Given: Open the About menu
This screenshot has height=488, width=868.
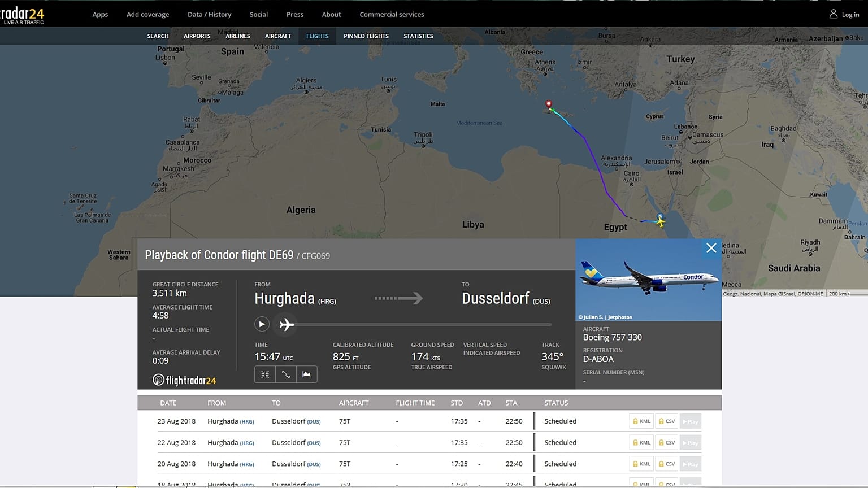Looking at the screenshot, I should click(331, 15).
